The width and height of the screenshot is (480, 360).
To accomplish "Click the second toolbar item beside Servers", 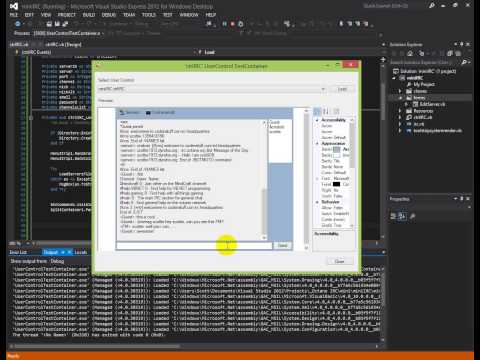I will [x=160, y=113].
